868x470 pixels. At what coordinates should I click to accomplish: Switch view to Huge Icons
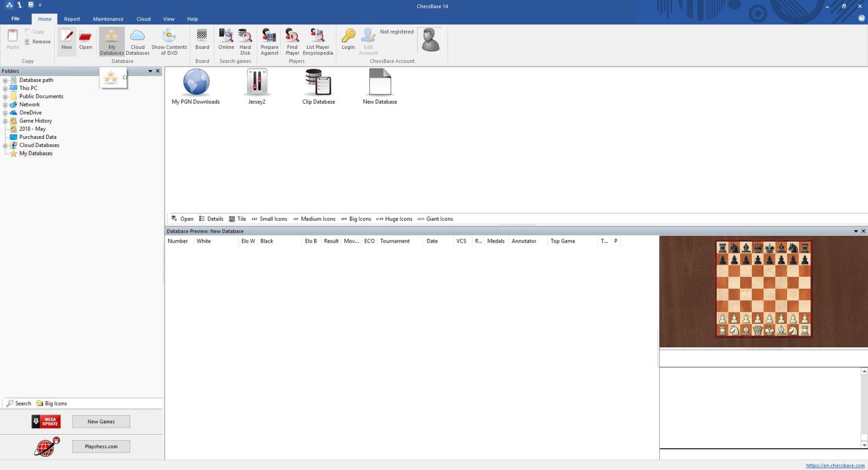click(394, 219)
